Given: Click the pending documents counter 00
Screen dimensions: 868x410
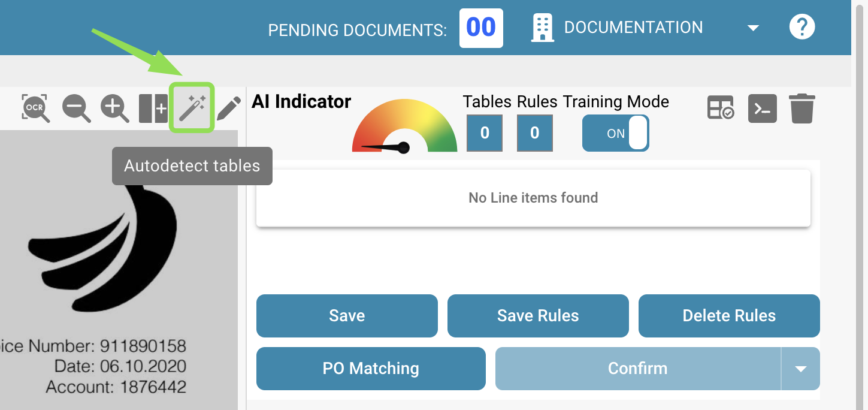Looking at the screenshot, I should (481, 28).
